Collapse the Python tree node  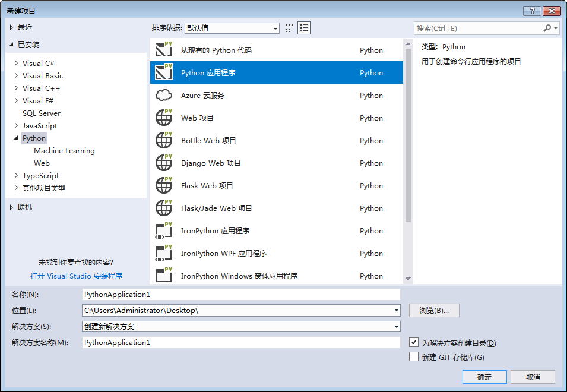click(16, 138)
